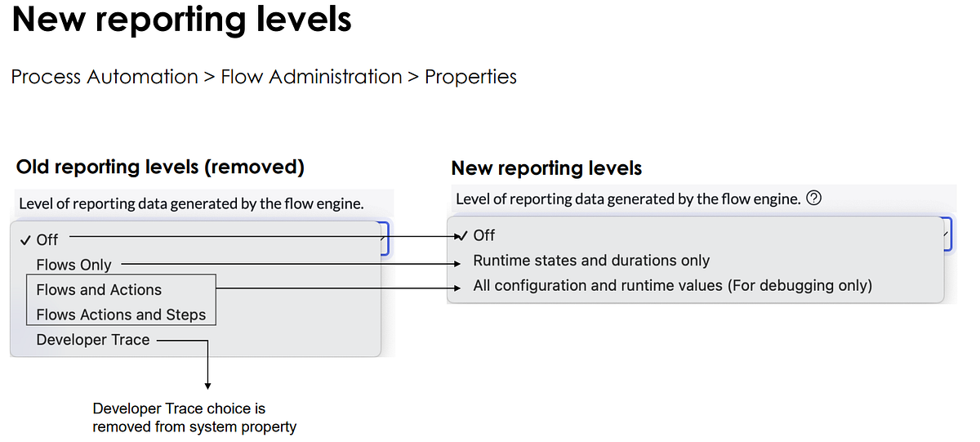Select All configuration and runtime values option
This screenshot has width=980, height=442.
673,286
